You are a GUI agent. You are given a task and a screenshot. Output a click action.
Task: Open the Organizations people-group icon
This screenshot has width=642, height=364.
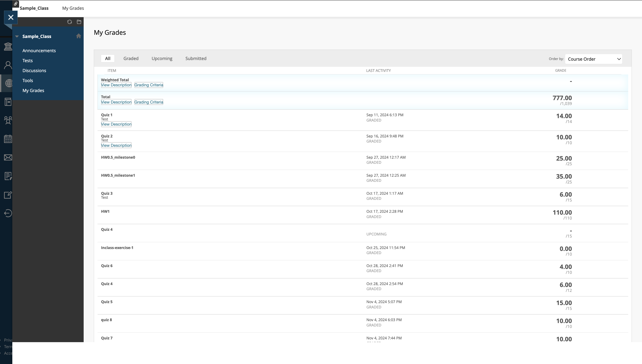[x=8, y=120]
